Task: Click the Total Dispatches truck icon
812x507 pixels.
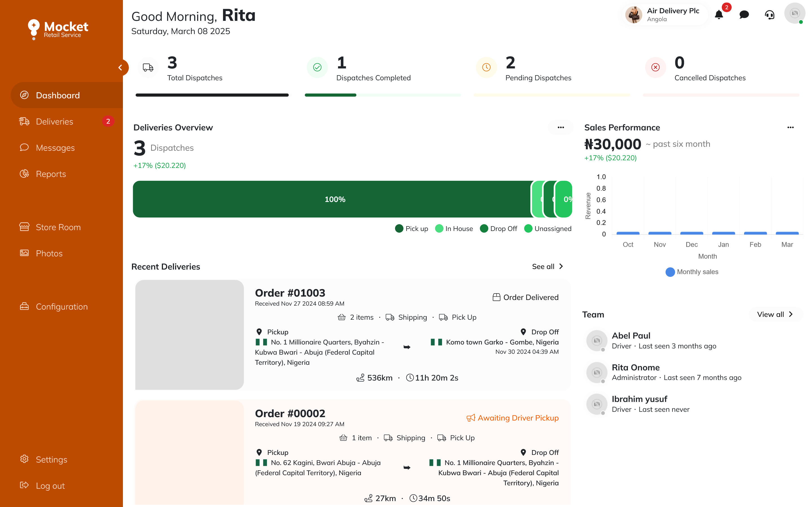Action: [148, 67]
